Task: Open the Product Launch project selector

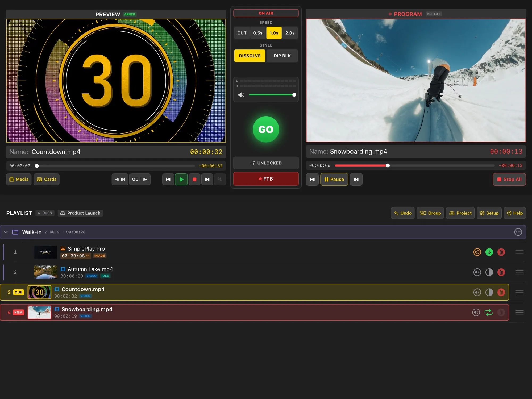Action: [x=80, y=213]
